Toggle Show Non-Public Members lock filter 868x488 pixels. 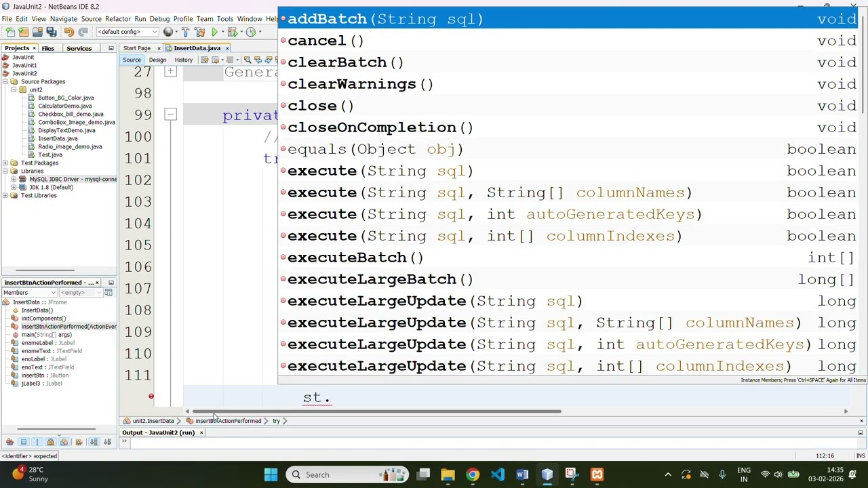click(x=51, y=442)
